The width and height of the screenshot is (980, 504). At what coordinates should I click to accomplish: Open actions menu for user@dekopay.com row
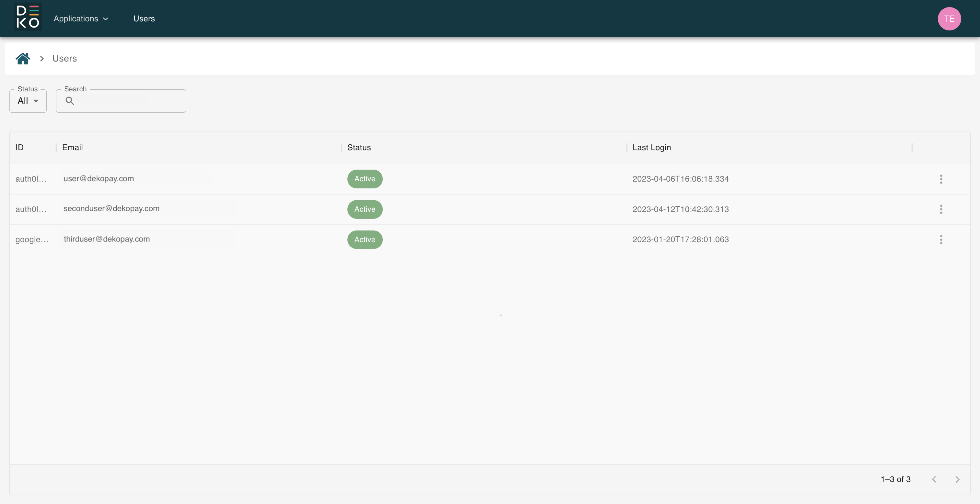pyautogui.click(x=941, y=179)
